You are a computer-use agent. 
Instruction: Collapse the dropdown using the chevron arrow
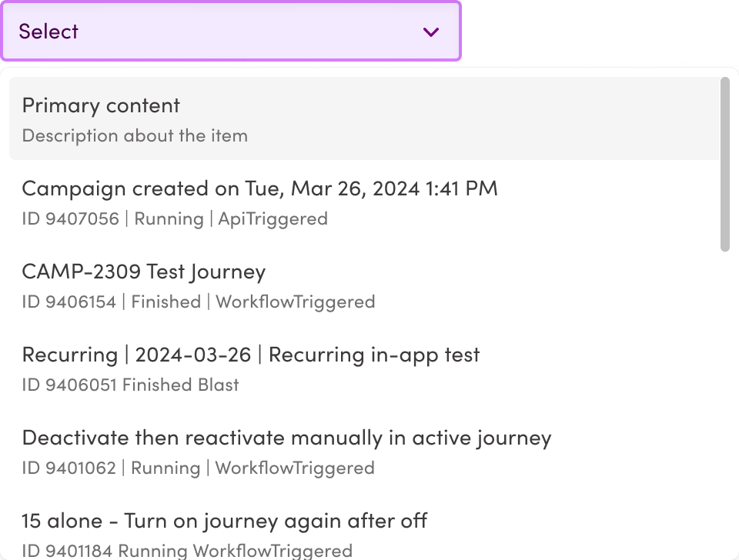point(430,32)
